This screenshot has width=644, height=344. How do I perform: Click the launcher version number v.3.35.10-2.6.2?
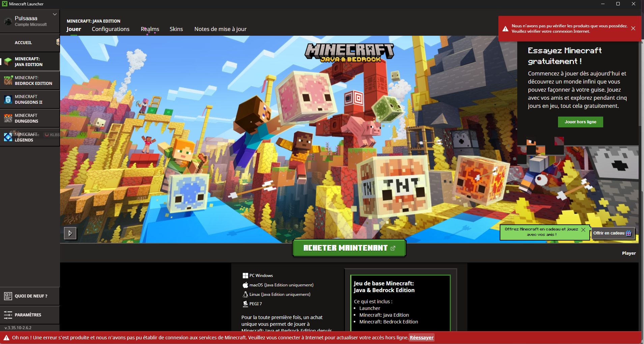[18, 328]
